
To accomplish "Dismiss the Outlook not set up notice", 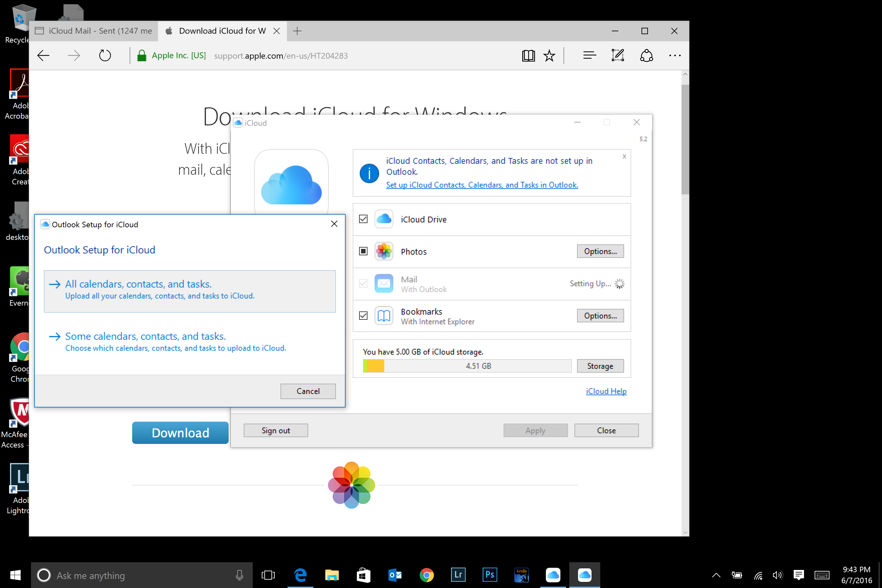I will (624, 156).
